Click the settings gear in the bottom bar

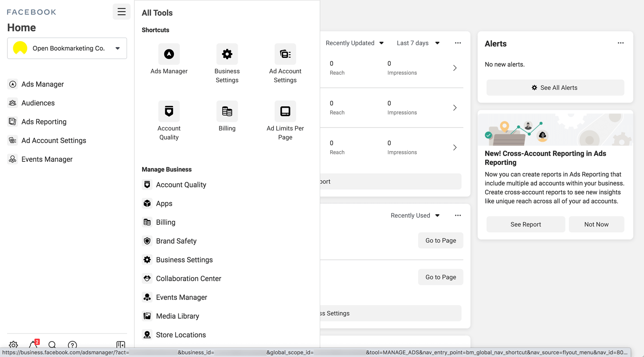click(13, 345)
